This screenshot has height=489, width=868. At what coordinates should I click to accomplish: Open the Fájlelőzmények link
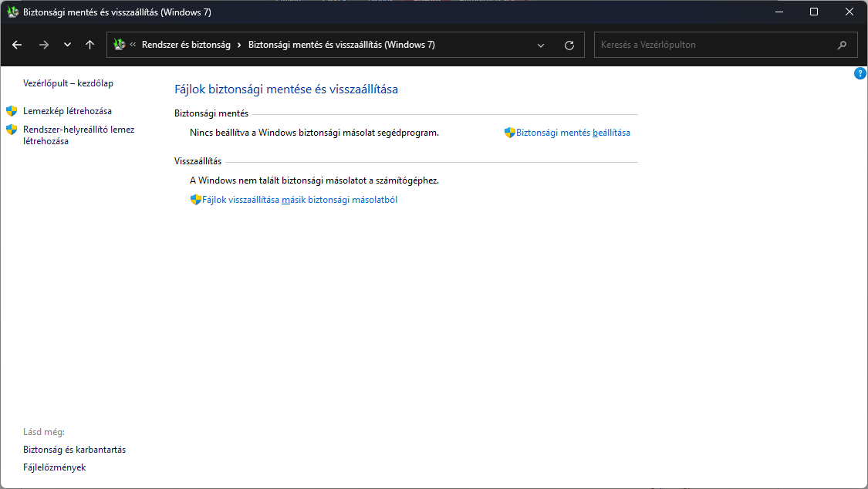tap(54, 467)
